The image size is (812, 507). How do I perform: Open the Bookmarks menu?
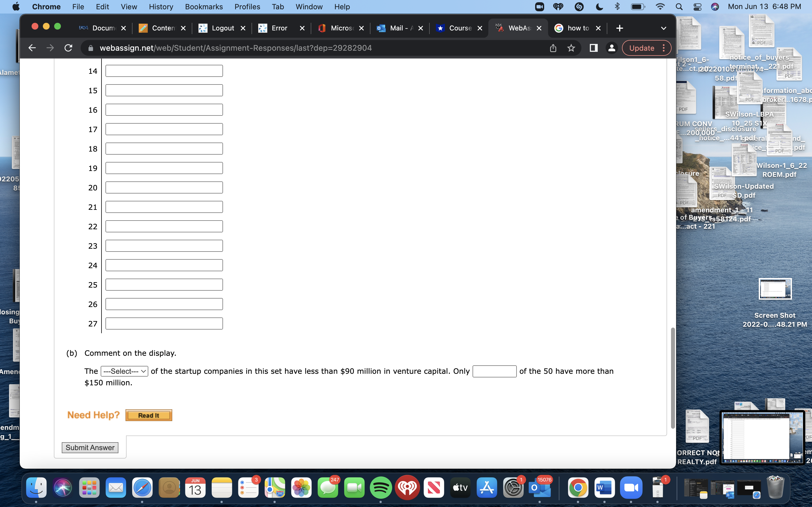pyautogui.click(x=204, y=6)
